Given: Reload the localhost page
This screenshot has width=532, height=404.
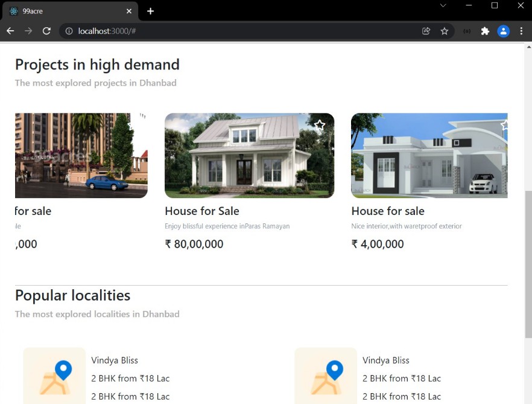Looking at the screenshot, I should (x=46, y=31).
